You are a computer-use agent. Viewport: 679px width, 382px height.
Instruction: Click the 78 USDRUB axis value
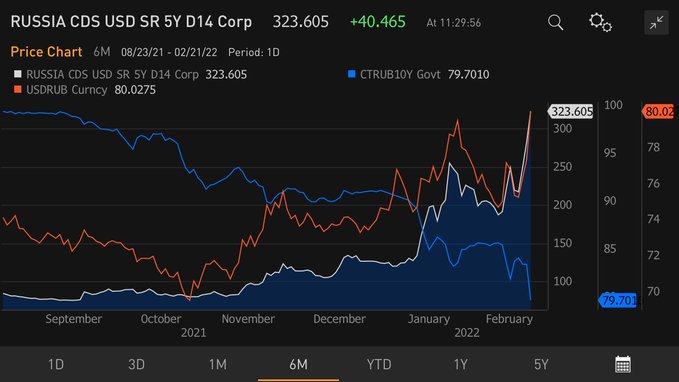653,148
